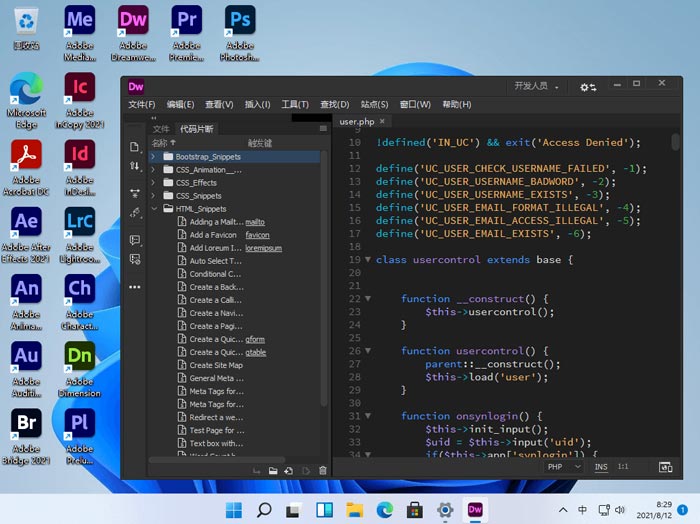700x524 pixels.
Task: Select Adobe Dimension desktop icon
Action: click(x=79, y=370)
